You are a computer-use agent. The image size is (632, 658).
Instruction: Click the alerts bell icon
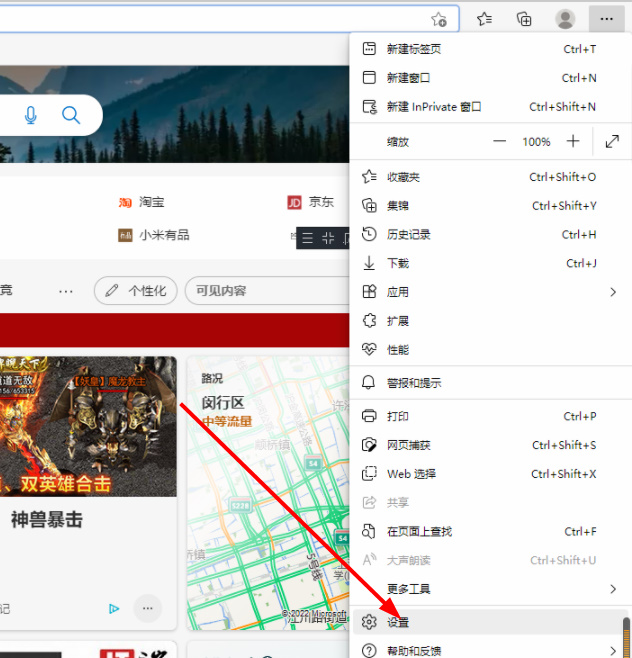click(368, 382)
